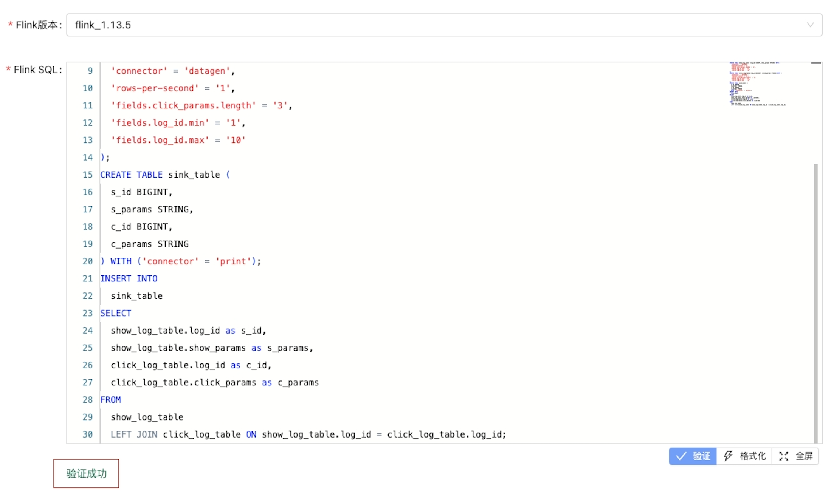Place cursor on INSERT INTO keyword
The image size is (837, 504).
point(129,278)
